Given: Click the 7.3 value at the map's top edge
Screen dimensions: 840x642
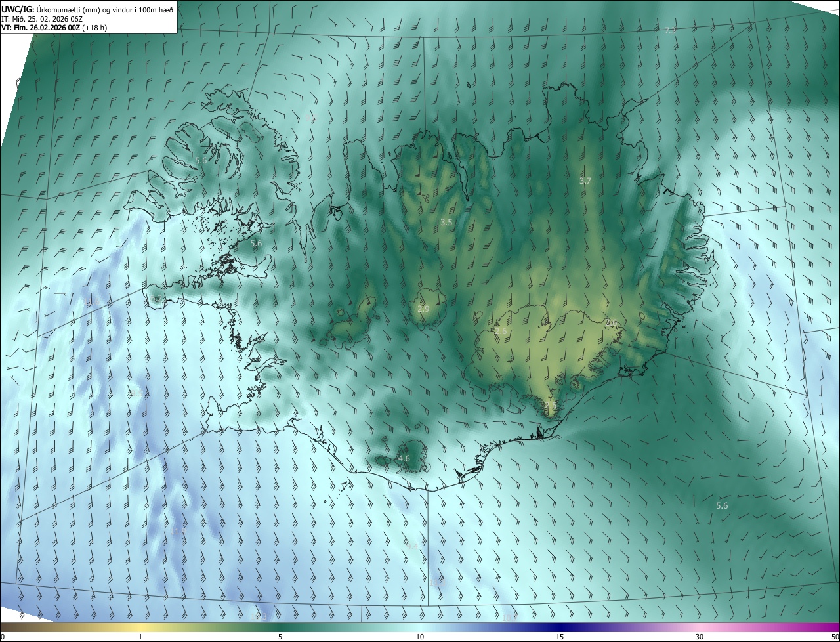Looking at the screenshot, I should (670, 31).
